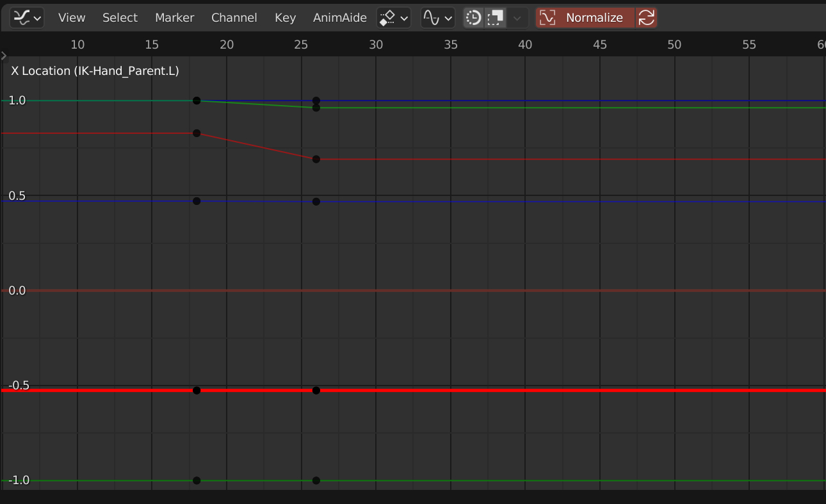Open the Marker menu
The image size is (826, 504).
(x=174, y=18)
